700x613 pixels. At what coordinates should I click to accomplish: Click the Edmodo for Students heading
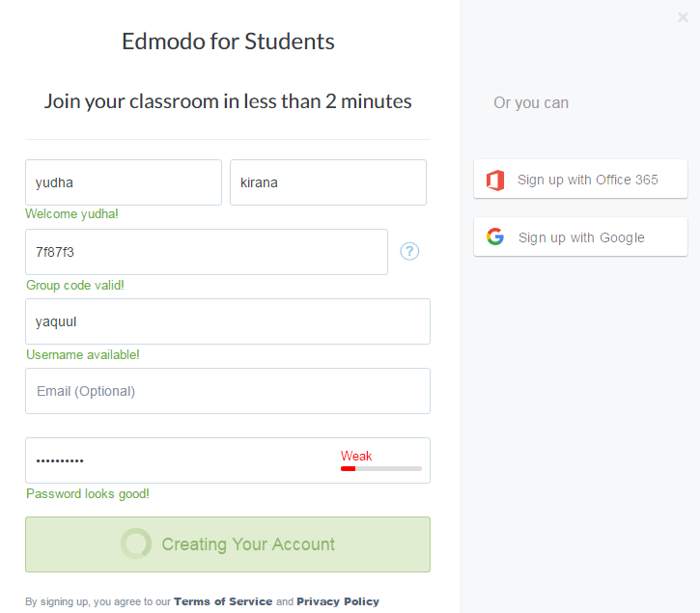pyautogui.click(x=228, y=42)
